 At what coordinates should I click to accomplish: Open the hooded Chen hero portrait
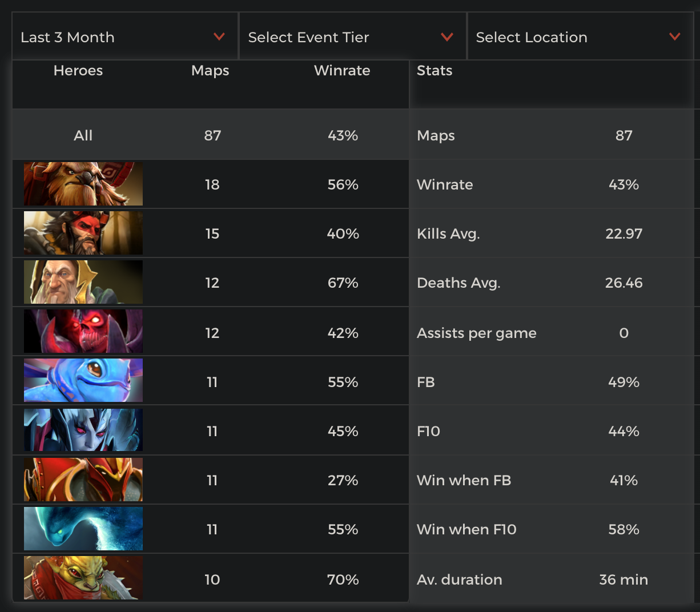click(83, 282)
